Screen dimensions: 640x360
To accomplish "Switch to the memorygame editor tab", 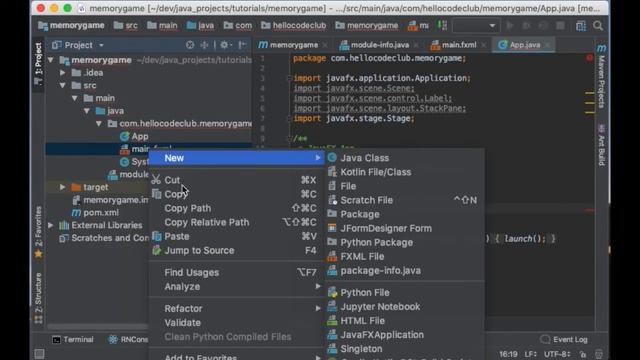I will pyautogui.click(x=293, y=45).
